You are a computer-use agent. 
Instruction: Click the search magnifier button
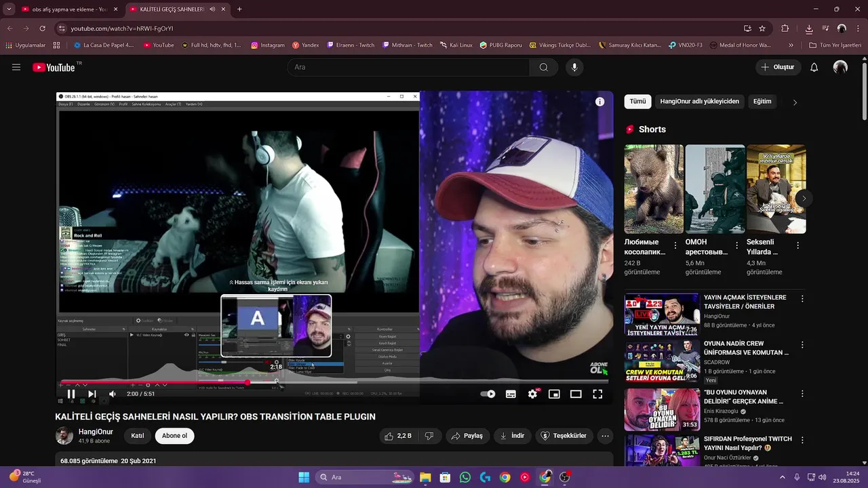coord(544,67)
